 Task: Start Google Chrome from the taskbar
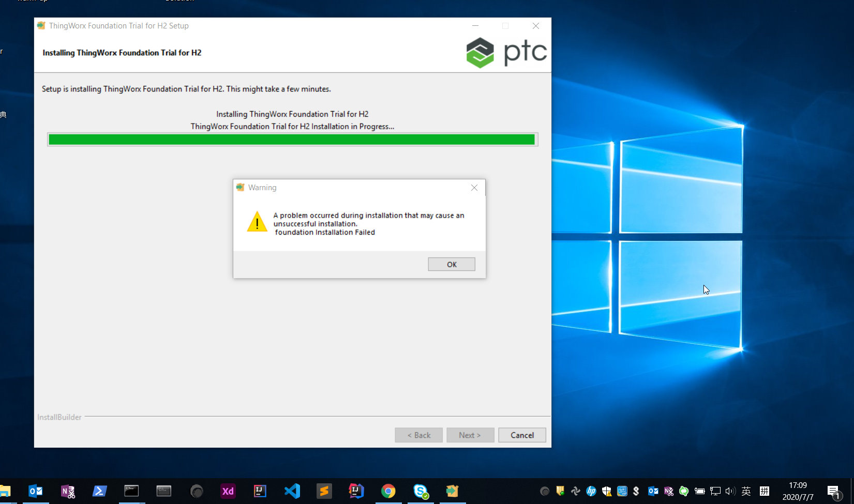(x=388, y=491)
